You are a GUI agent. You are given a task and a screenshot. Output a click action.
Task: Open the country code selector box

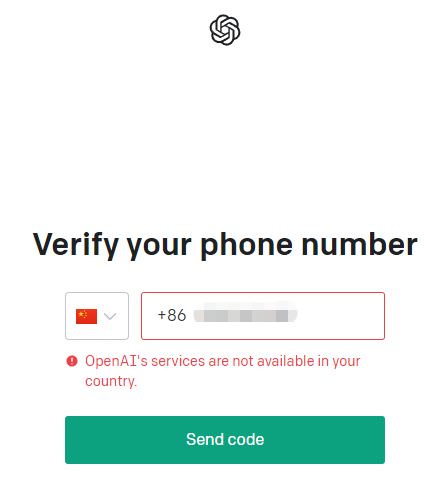pyautogui.click(x=97, y=316)
